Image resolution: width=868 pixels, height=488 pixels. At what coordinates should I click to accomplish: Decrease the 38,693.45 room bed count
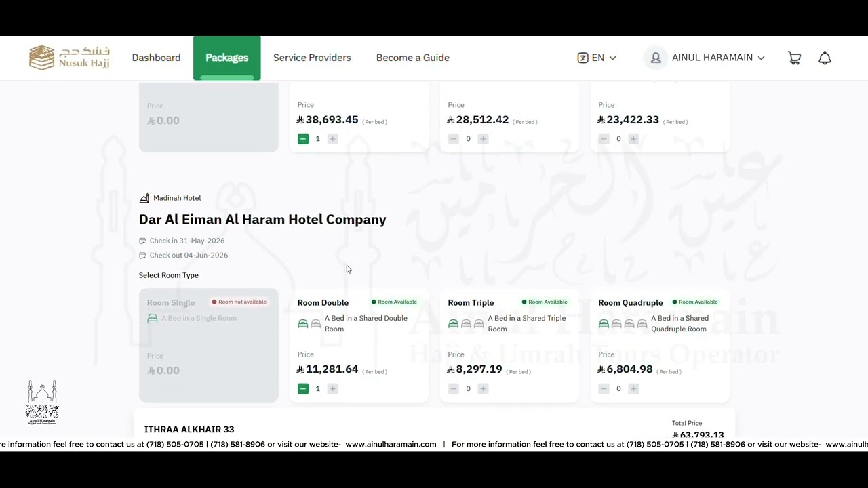pos(303,138)
